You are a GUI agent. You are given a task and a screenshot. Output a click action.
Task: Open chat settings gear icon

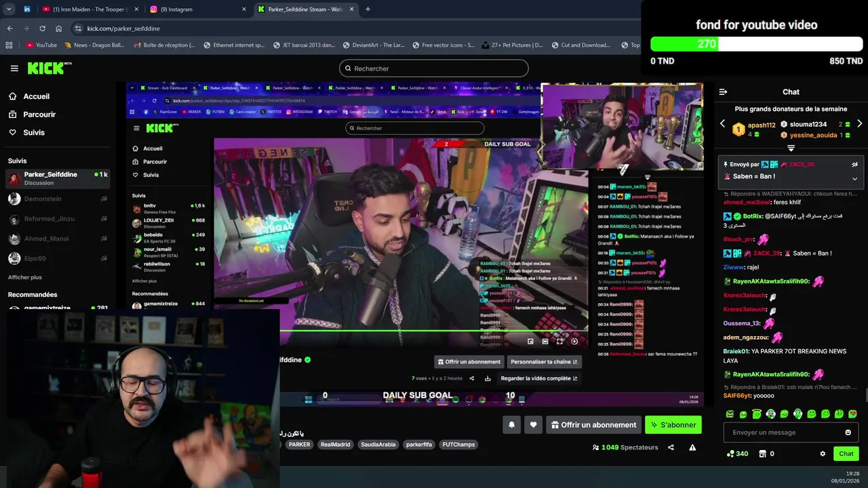[x=823, y=454]
